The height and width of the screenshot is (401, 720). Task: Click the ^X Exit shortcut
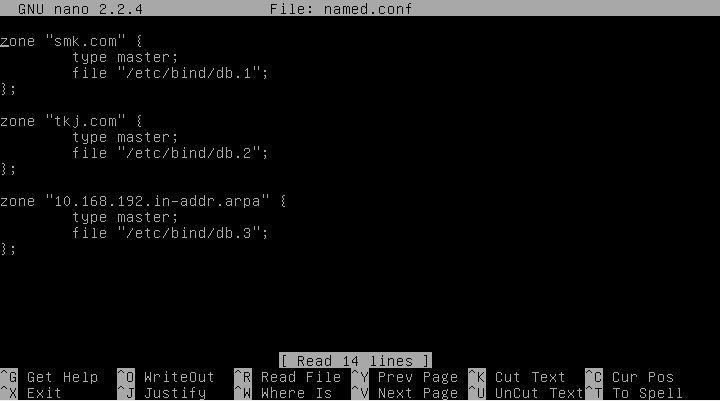(31, 393)
